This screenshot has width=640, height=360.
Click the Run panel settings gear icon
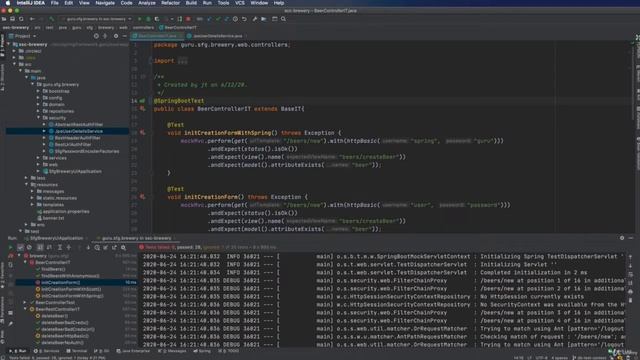622,238
